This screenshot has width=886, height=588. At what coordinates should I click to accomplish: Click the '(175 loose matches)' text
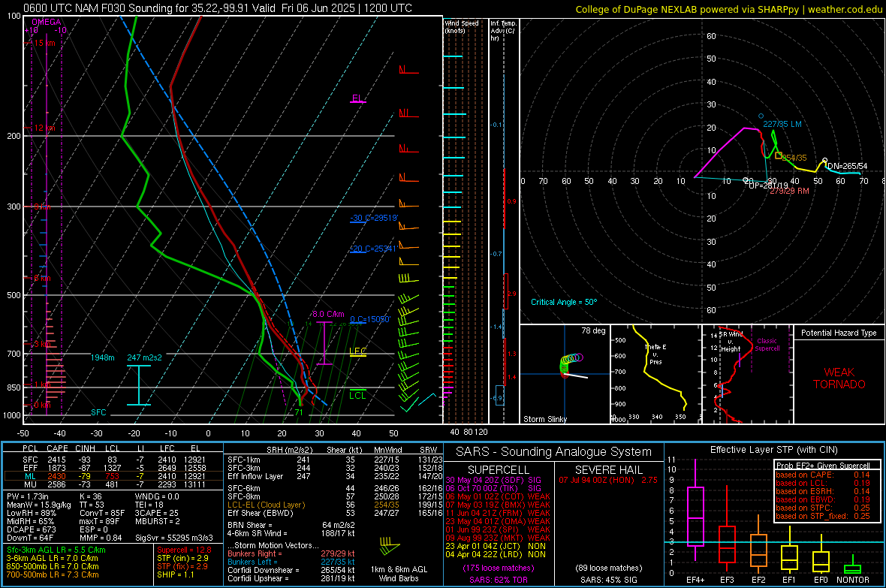pos(499,568)
